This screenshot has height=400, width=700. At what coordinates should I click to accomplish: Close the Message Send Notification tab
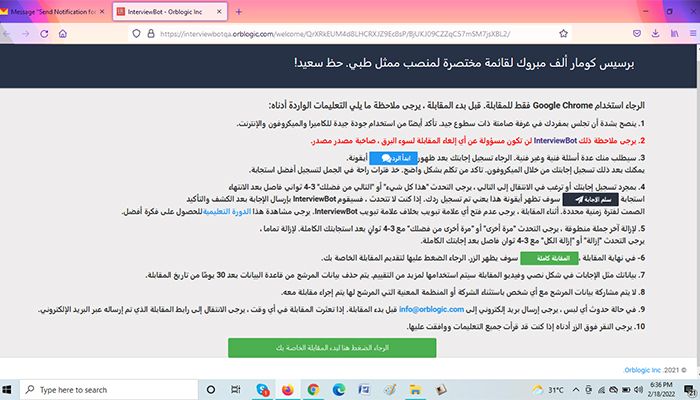102,12
